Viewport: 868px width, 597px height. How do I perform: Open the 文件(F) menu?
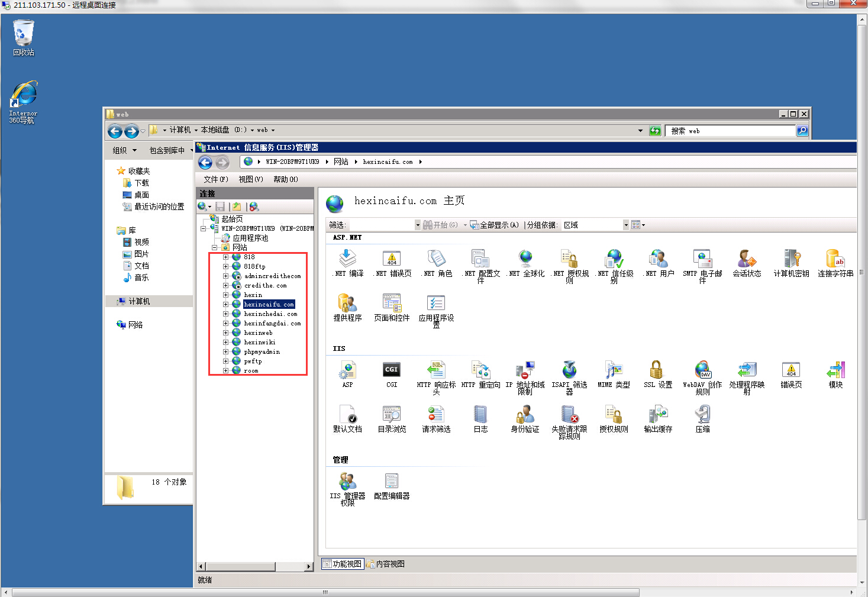coord(216,179)
